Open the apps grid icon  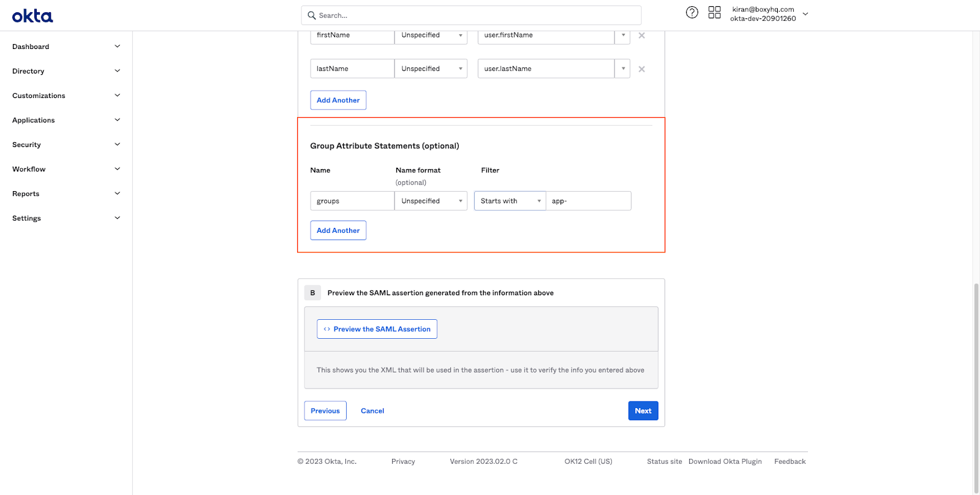pos(714,12)
